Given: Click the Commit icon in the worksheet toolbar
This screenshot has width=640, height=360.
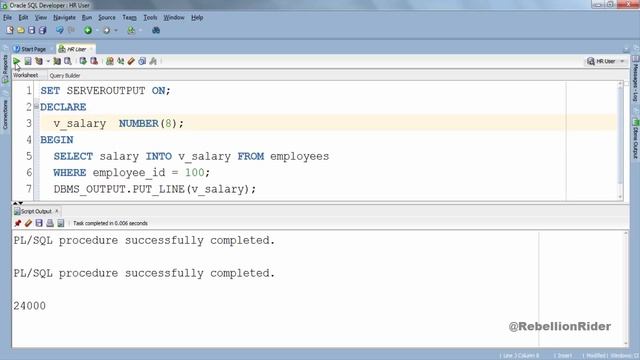Looking at the screenshot, I should [x=83, y=61].
